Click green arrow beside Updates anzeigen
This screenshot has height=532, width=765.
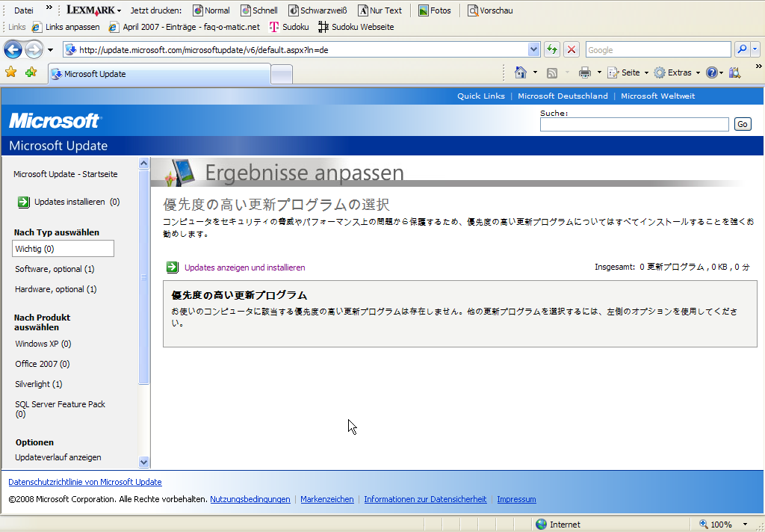(x=173, y=267)
